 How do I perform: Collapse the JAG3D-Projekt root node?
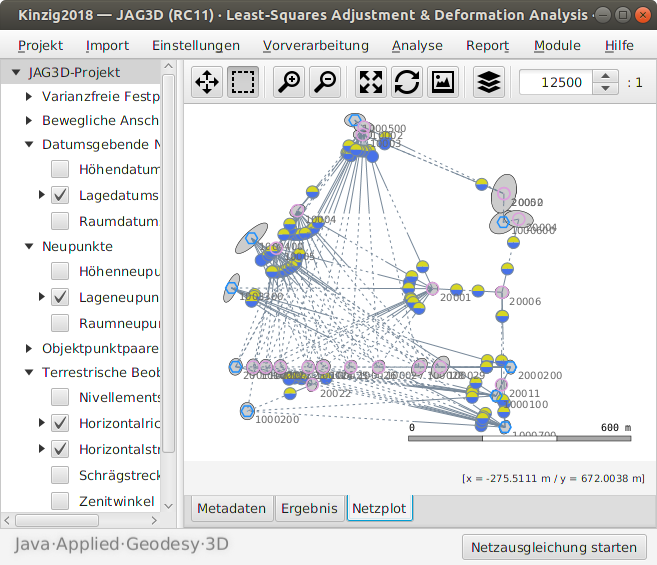pyautogui.click(x=16, y=72)
